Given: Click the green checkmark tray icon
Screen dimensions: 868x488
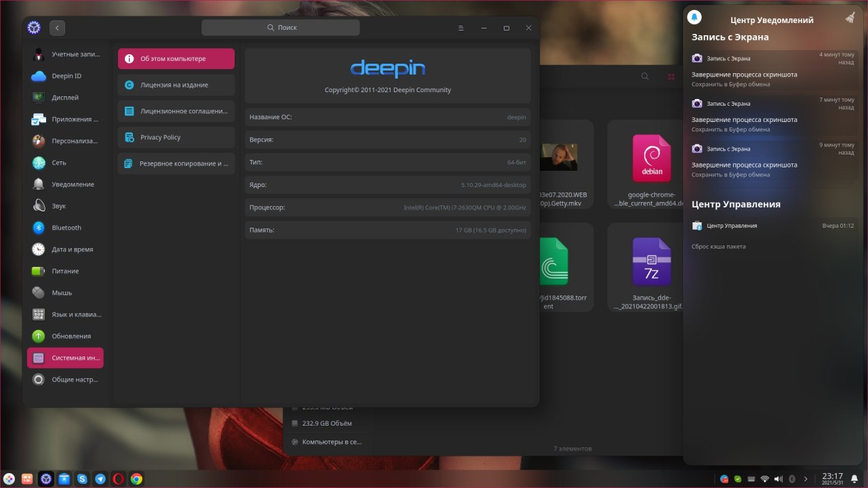Looking at the screenshot, I should tap(738, 479).
